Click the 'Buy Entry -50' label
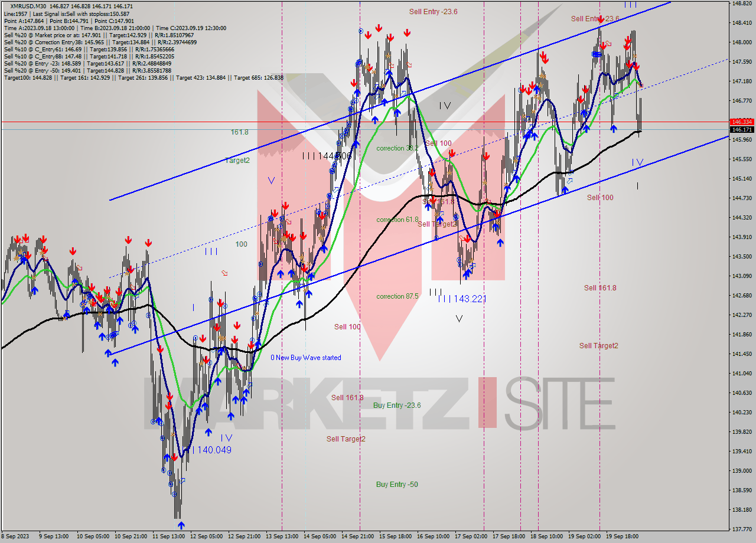 (397, 485)
